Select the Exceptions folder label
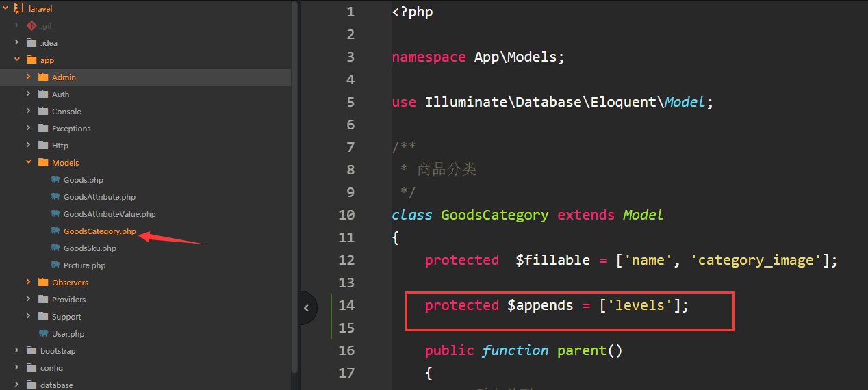Viewport: 868px width, 390px height. 71,129
